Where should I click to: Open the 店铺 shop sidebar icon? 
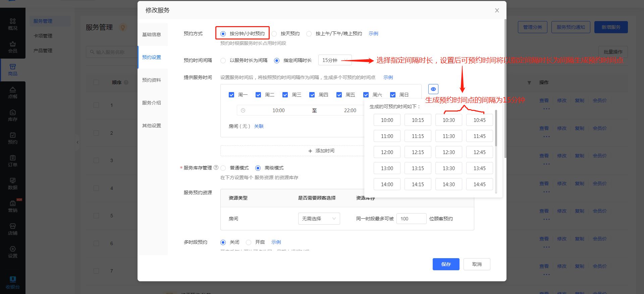click(x=13, y=229)
